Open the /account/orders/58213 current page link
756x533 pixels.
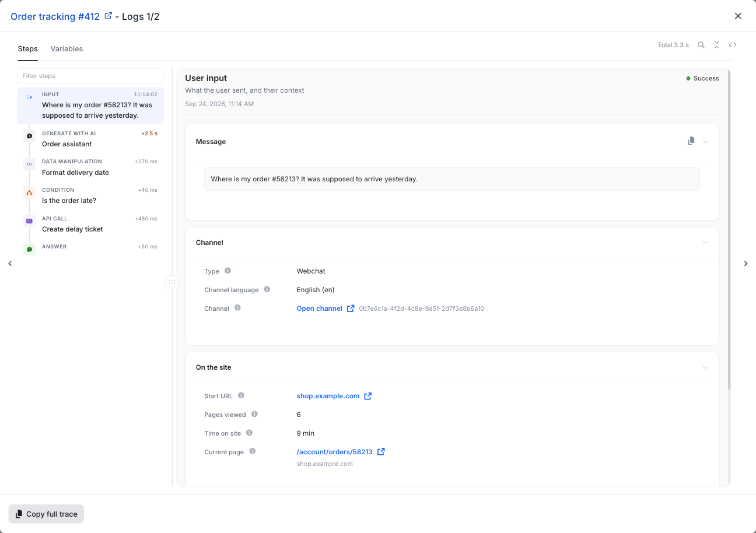pos(335,452)
